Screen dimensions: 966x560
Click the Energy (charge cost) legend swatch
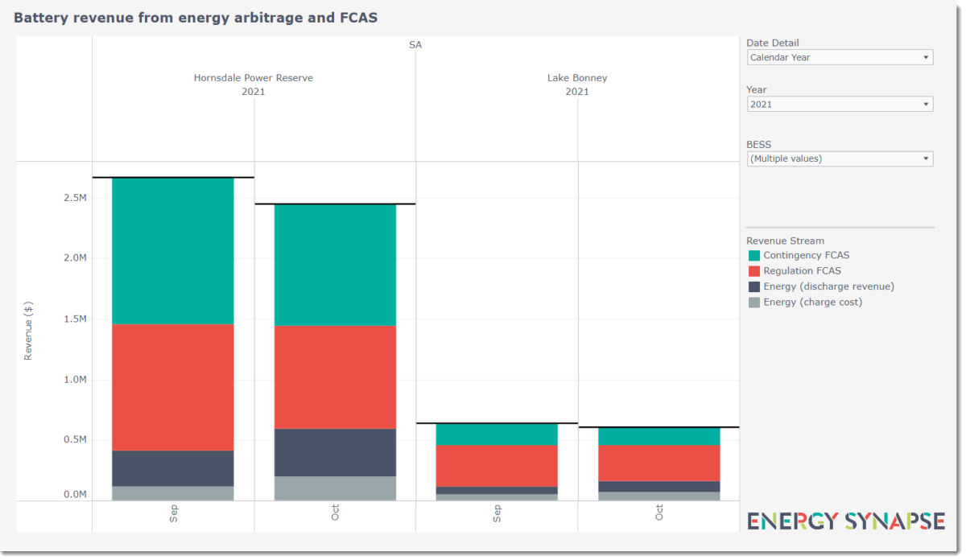tap(755, 302)
